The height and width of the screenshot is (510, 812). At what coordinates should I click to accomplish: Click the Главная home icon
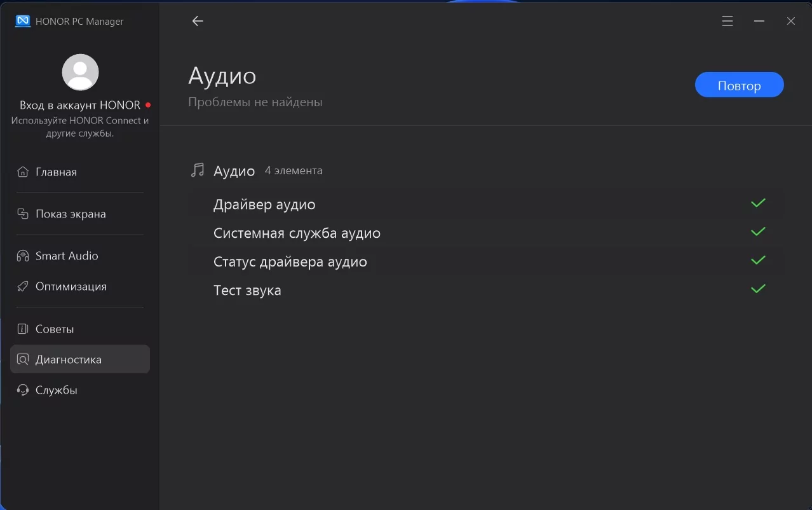(23, 172)
